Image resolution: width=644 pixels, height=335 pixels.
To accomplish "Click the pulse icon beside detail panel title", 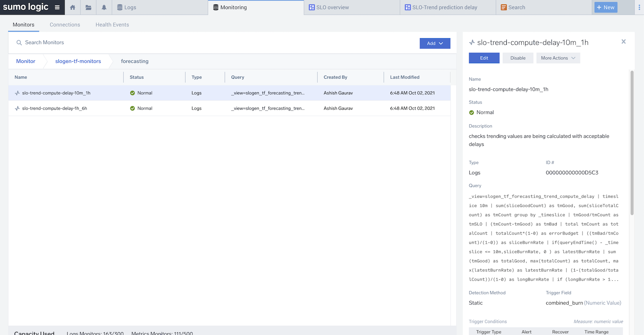I will 472,42.
